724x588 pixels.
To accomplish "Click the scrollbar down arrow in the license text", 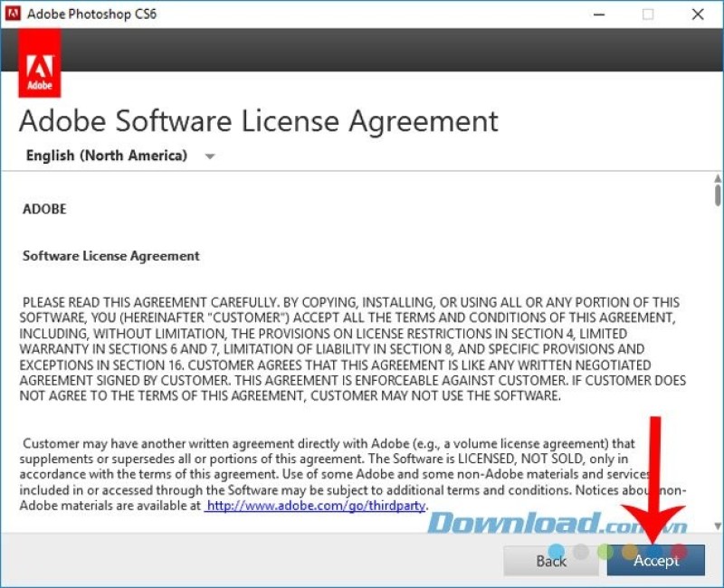I will point(717,526).
